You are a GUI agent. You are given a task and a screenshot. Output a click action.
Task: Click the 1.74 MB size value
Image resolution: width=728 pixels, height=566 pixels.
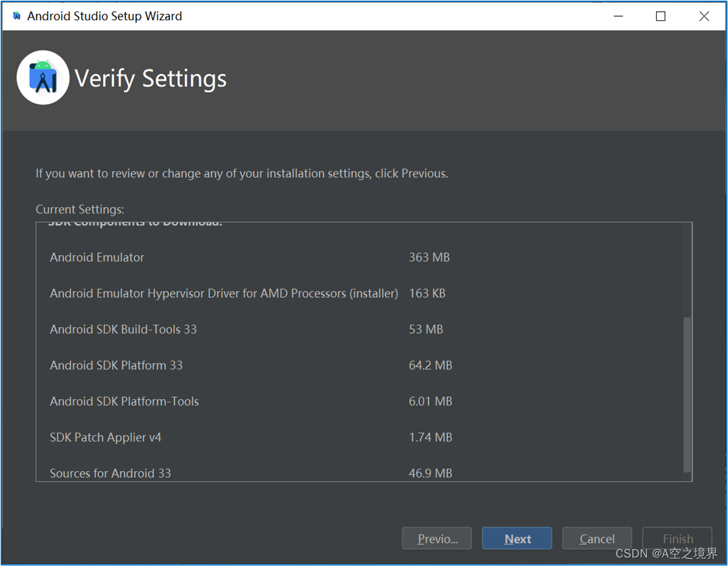pyautogui.click(x=430, y=437)
